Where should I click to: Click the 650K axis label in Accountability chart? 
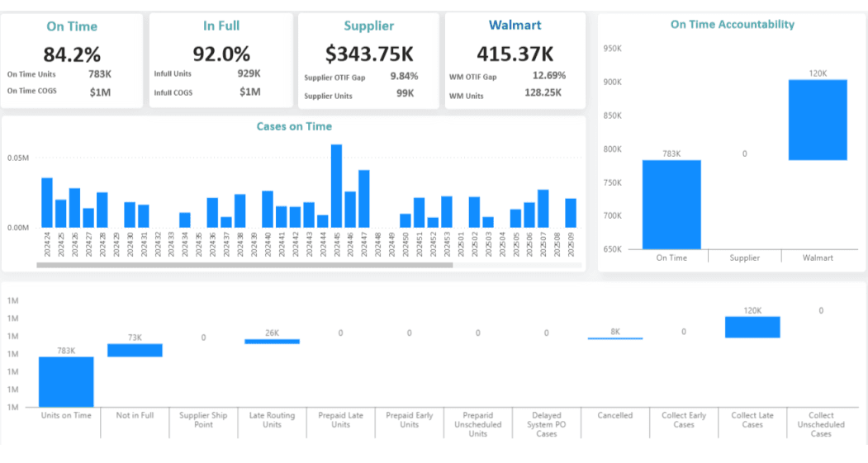click(x=612, y=249)
